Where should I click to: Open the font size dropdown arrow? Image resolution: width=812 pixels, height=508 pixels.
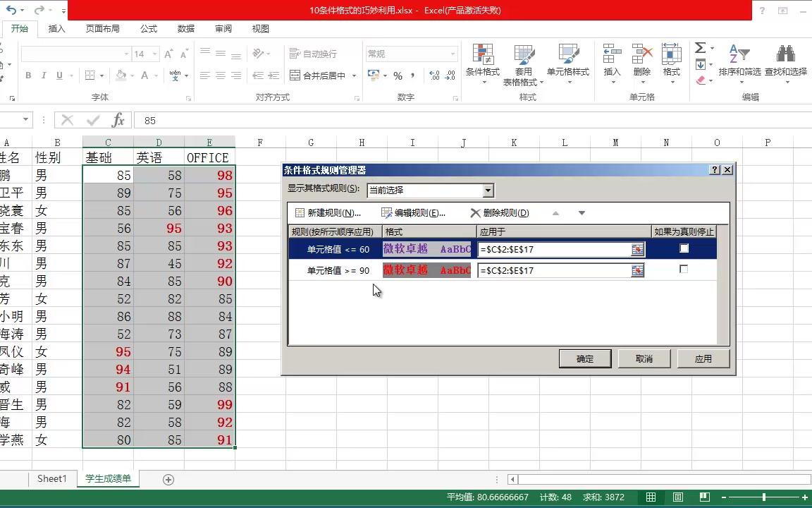[154, 53]
